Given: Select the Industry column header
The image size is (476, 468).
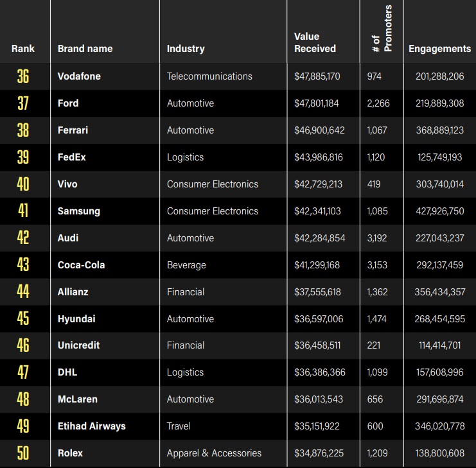Looking at the screenshot, I should 186,49.
